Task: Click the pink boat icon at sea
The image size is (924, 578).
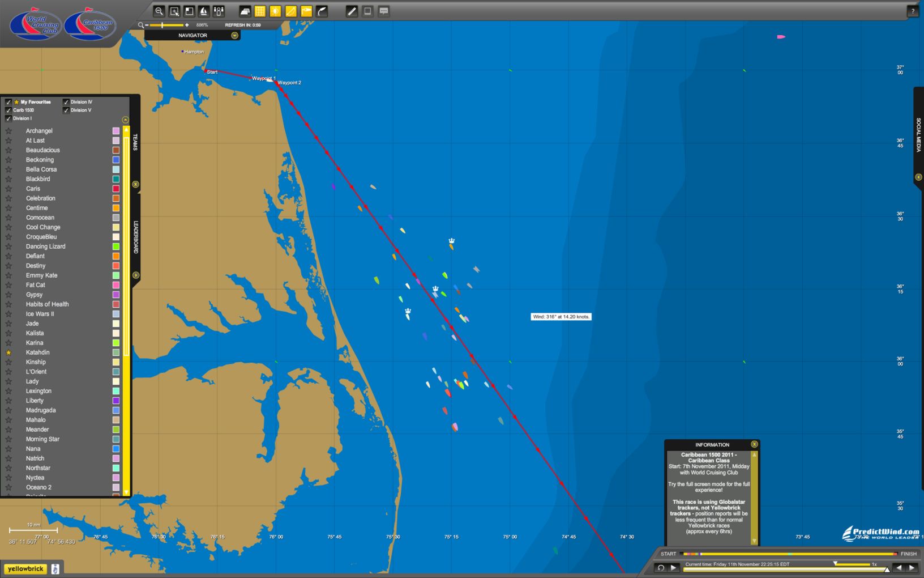Action: coord(781,37)
